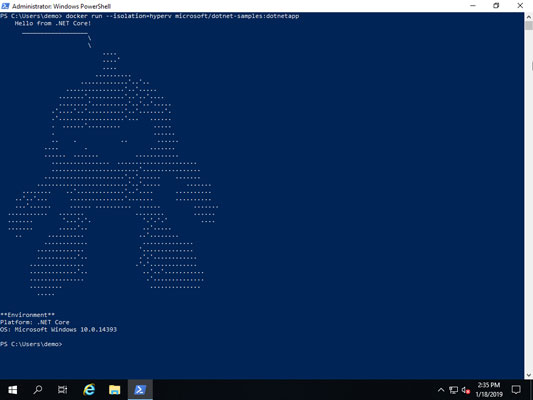Click the 'Hello from .NET Core!' line

pos(53,23)
